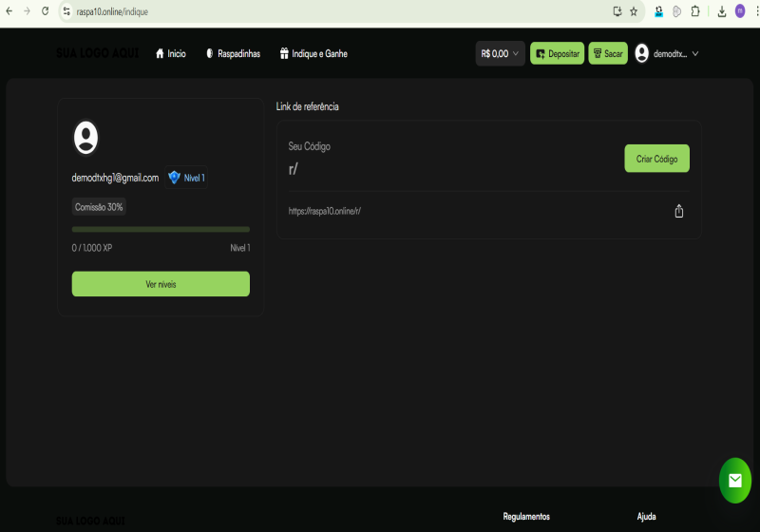760x532 pixels.
Task: Click the Nível 1 diamond badge
Action: click(186, 178)
